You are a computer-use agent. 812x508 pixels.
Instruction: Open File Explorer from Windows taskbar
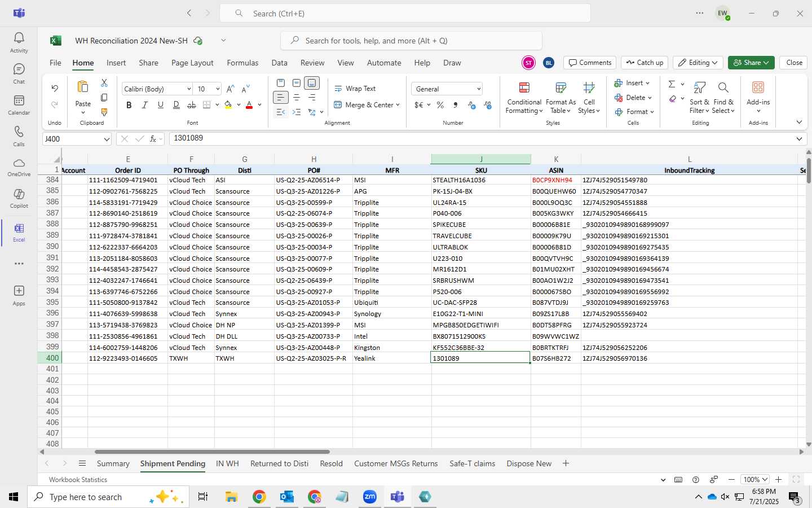[232, 497]
